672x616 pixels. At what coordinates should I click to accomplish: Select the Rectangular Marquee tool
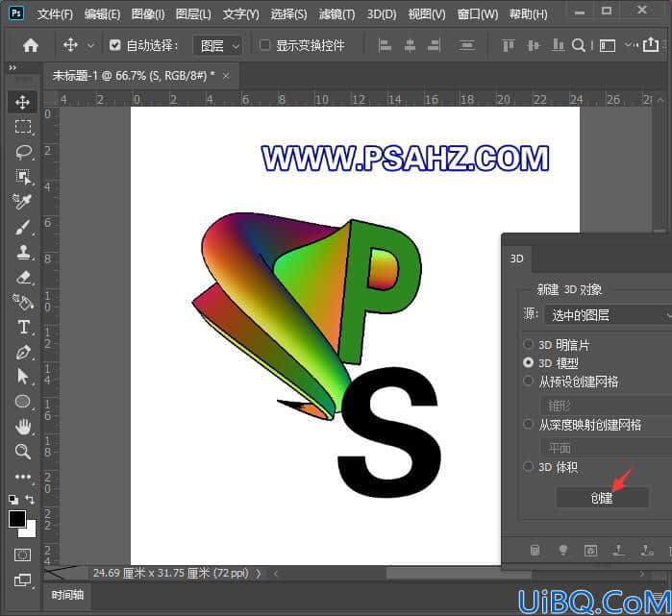(x=22, y=127)
